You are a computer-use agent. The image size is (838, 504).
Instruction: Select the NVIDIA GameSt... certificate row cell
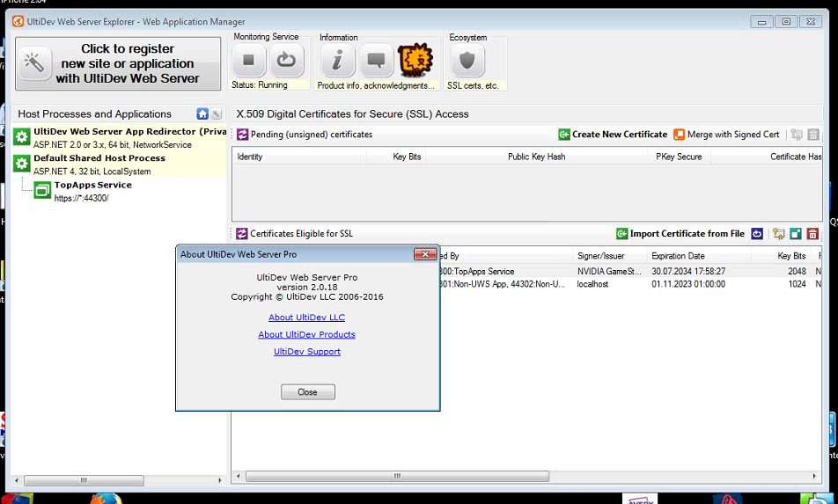609,271
